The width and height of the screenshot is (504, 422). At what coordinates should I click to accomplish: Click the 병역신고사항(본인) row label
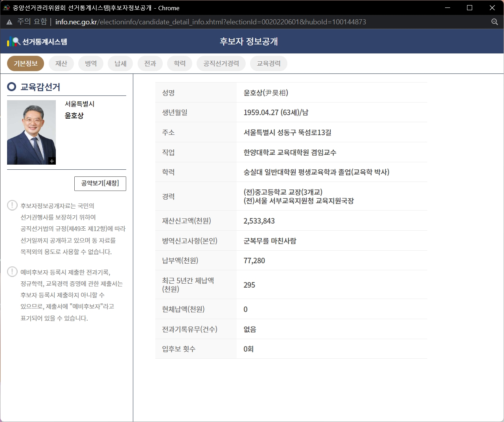(189, 241)
